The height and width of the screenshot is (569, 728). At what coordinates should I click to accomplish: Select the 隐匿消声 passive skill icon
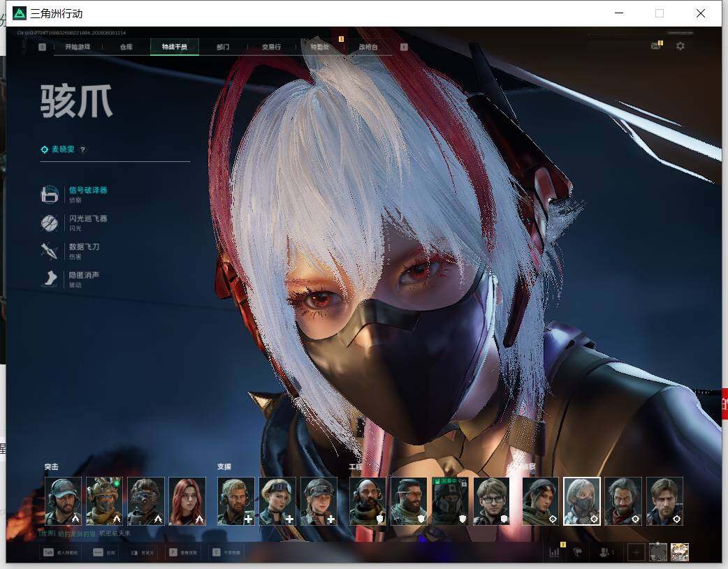tap(50, 279)
